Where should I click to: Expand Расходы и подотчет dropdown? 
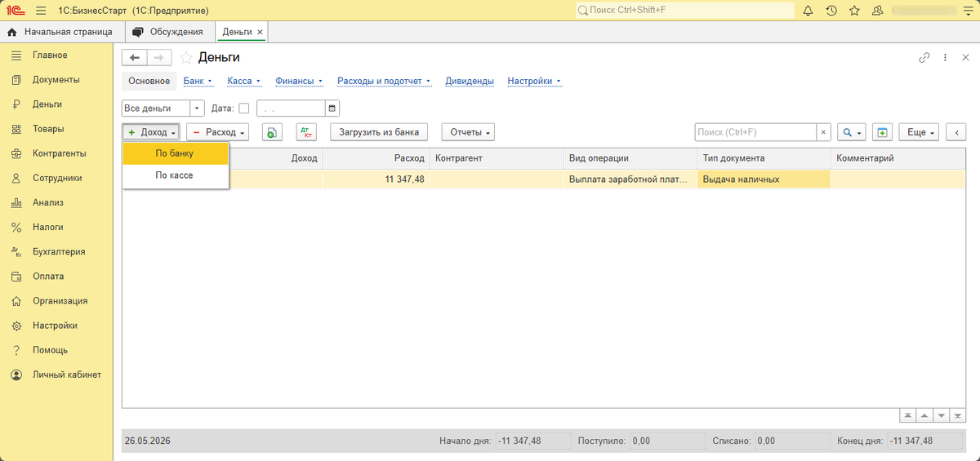[384, 81]
